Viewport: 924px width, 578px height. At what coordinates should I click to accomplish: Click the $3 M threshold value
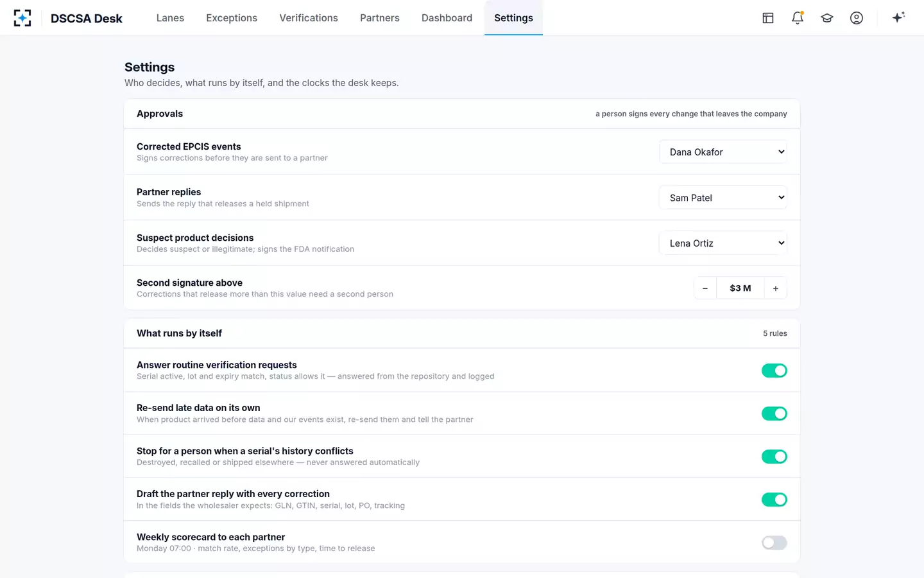(x=740, y=288)
